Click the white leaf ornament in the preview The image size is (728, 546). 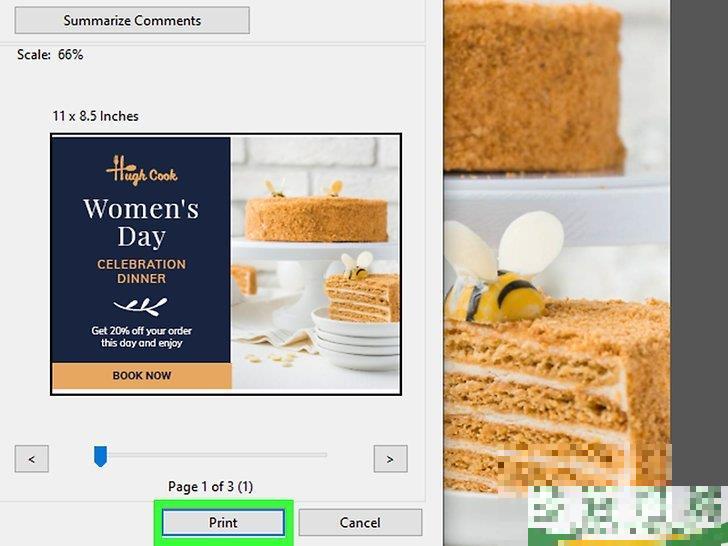coord(141,306)
